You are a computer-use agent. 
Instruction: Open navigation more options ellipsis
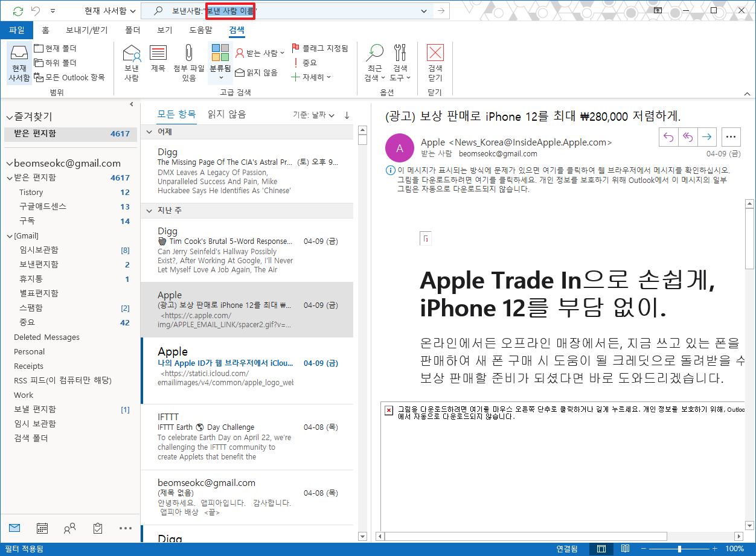pyautogui.click(x=126, y=528)
